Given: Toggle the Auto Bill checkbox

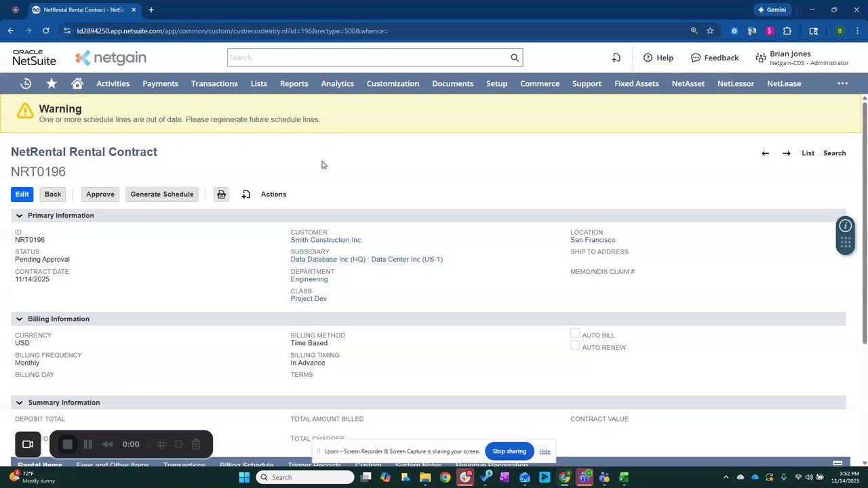Looking at the screenshot, I should (x=575, y=333).
